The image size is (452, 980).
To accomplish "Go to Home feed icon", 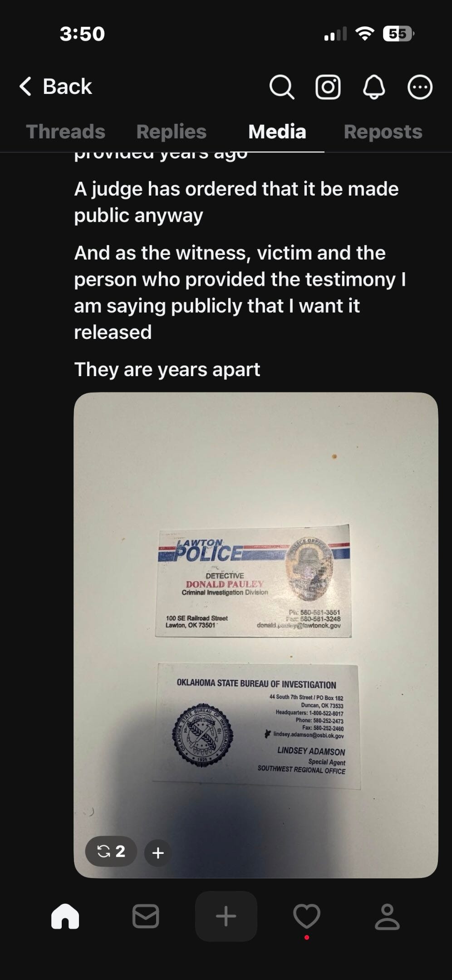I will pos(65,916).
